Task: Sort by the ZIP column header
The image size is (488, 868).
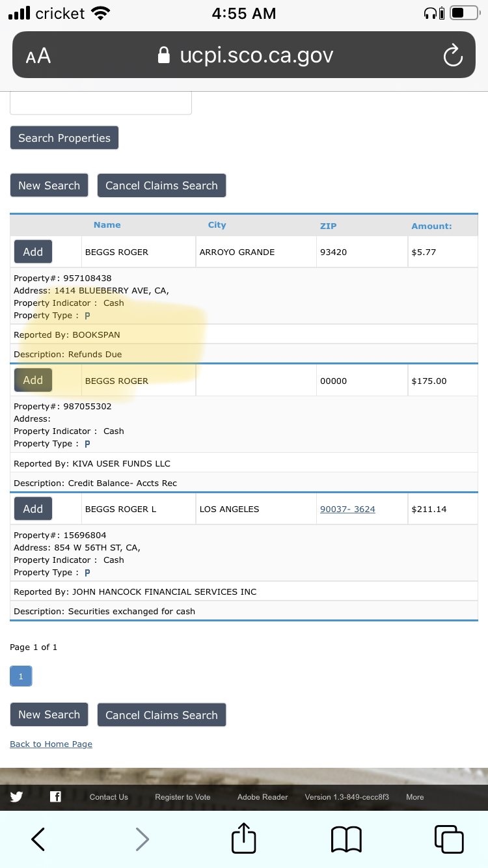Action: [x=329, y=226]
